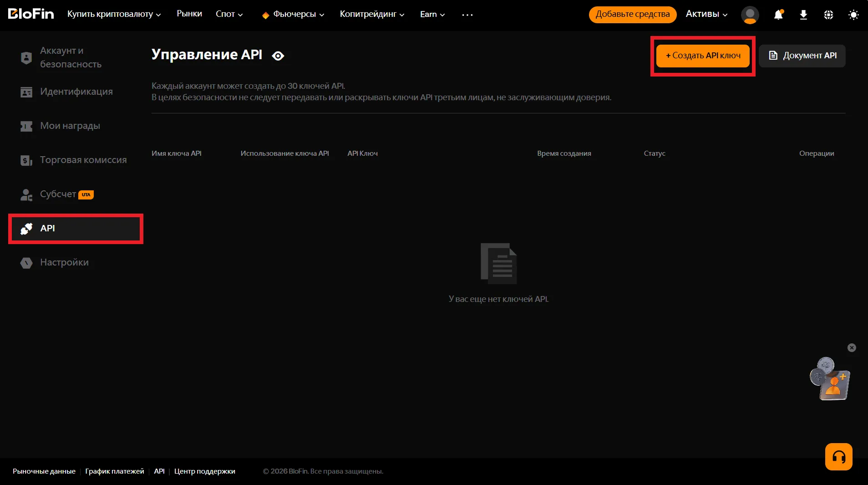
Task: Expand the Earn dropdown
Action: click(432, 14)
